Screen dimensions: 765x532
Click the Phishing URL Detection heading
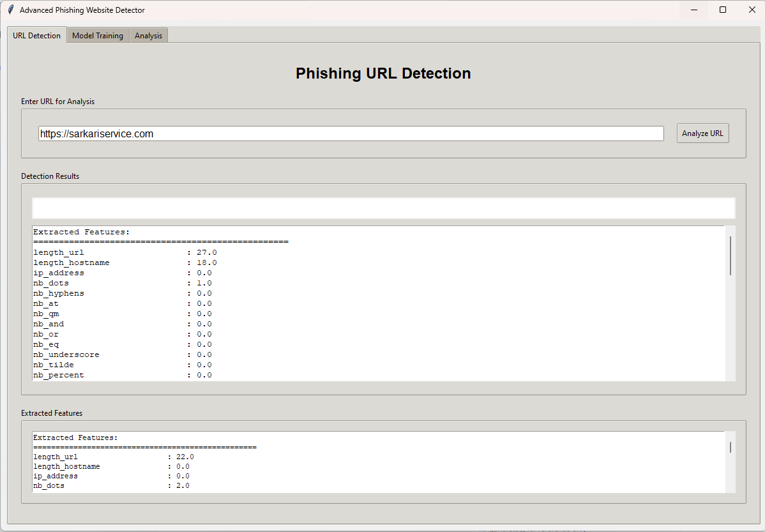pos(383,73)
